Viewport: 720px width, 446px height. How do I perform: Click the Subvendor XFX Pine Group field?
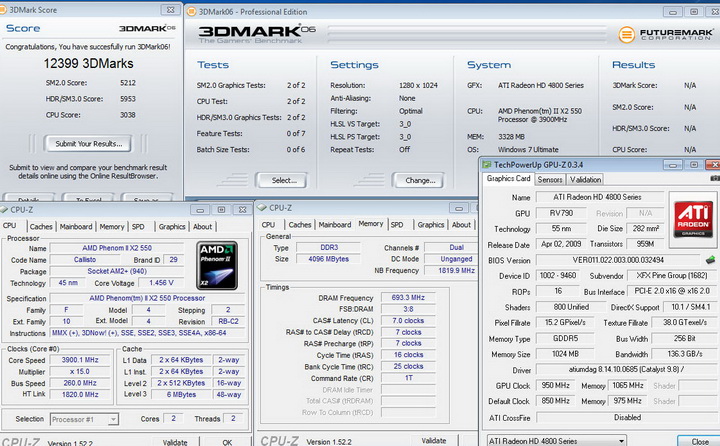(x=672, y=276)
